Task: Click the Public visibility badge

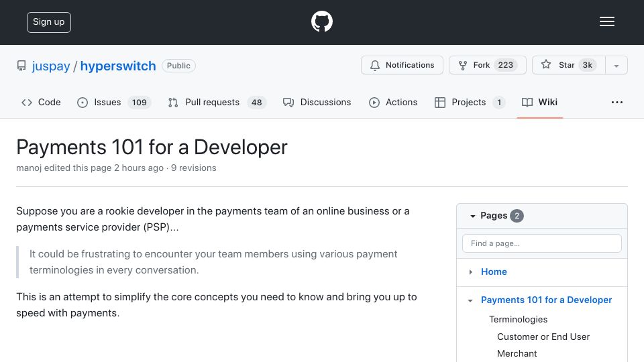Action: click(178, 66)
